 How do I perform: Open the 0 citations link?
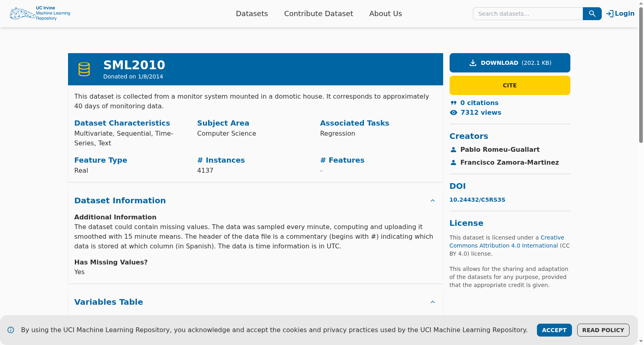tap(479, 103)
